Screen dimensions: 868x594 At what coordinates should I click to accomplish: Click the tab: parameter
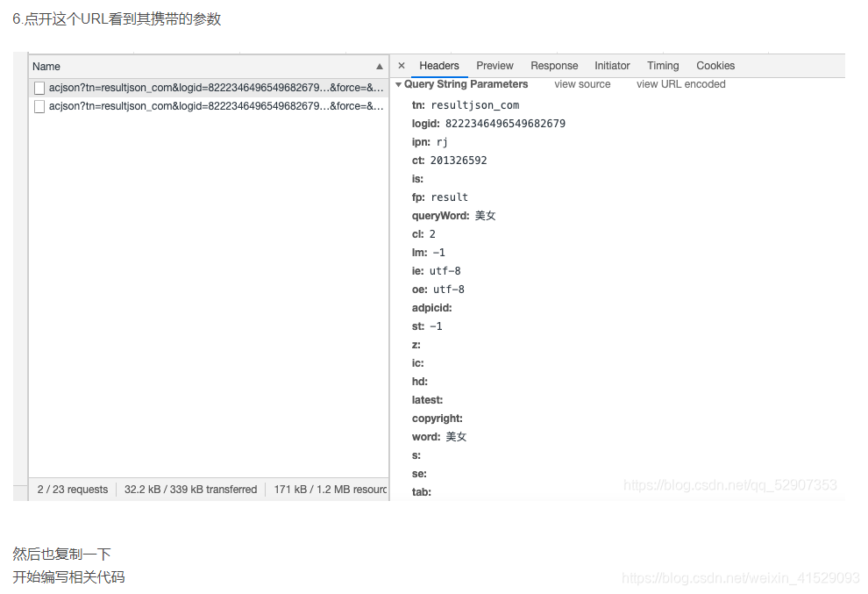pyautogui.click(x=421, y=492)
